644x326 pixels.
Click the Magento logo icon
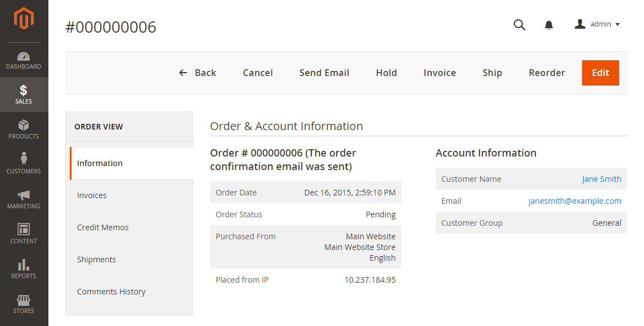click(24, 19)
